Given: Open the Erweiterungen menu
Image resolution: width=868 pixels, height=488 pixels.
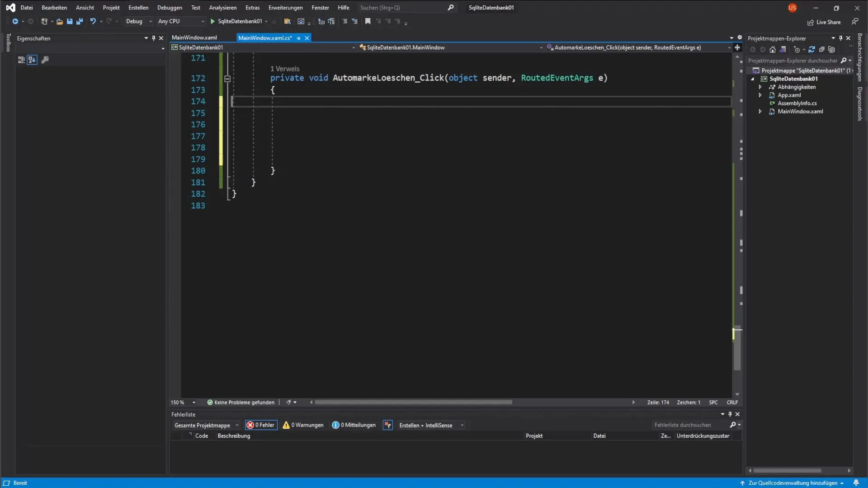Looking at the screenshot, I should click(285, 8).
